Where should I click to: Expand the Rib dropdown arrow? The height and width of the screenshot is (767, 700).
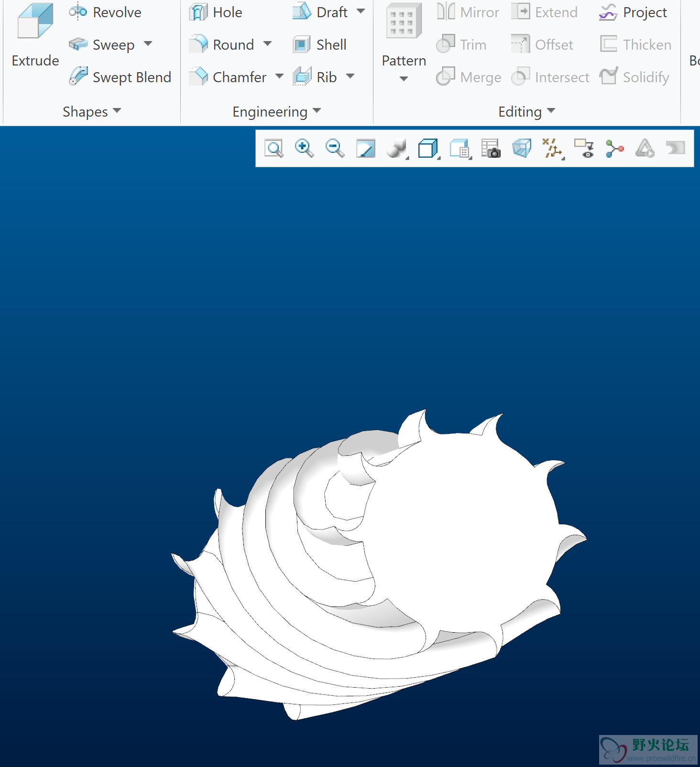coord(350,76)
